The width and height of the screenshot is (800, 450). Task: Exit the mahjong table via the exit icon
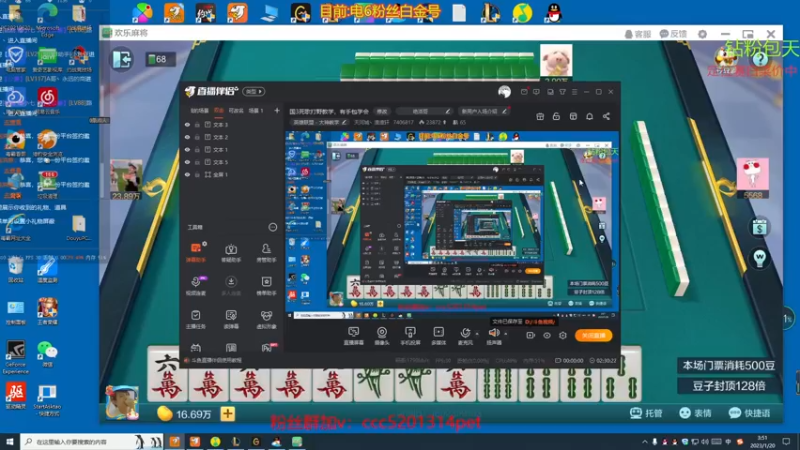[122, 59]
